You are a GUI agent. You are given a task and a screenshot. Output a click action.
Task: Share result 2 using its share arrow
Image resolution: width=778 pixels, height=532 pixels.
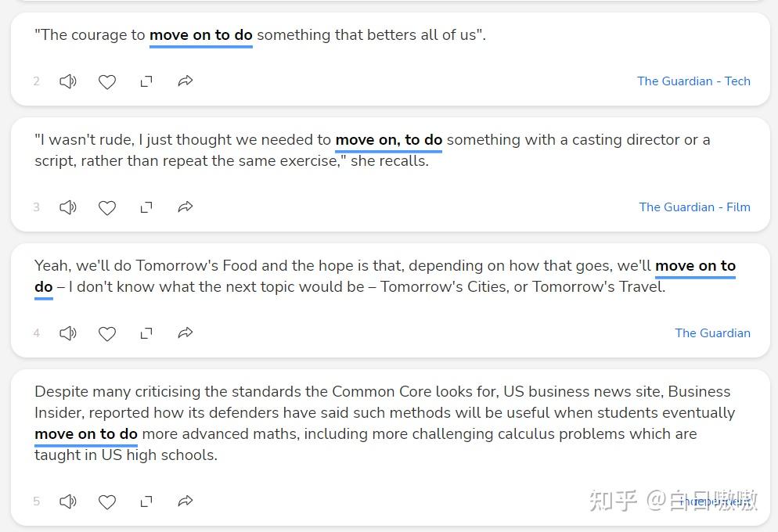click(185, 81)
